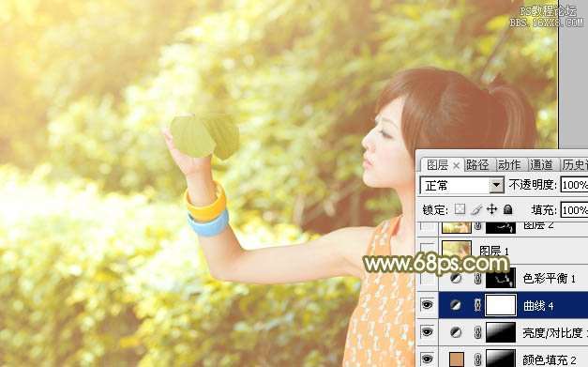Click the 颜色填充 2 orange color swatch
588x367 pixels.
click(457, 359)
